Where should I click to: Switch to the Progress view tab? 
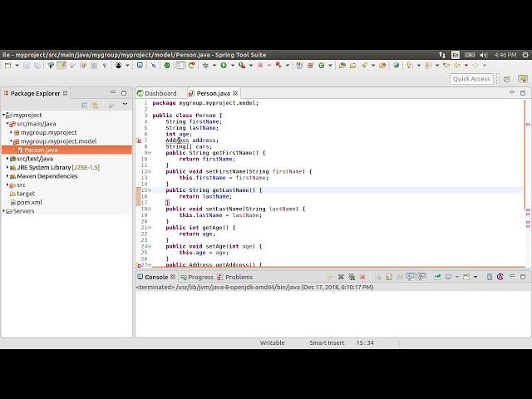[x=197, y=277]
